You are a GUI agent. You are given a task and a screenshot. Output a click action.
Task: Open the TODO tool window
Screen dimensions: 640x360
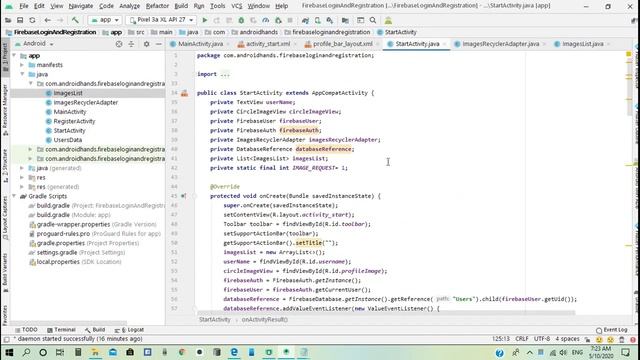pyautogui.click(x=27, y=330)
